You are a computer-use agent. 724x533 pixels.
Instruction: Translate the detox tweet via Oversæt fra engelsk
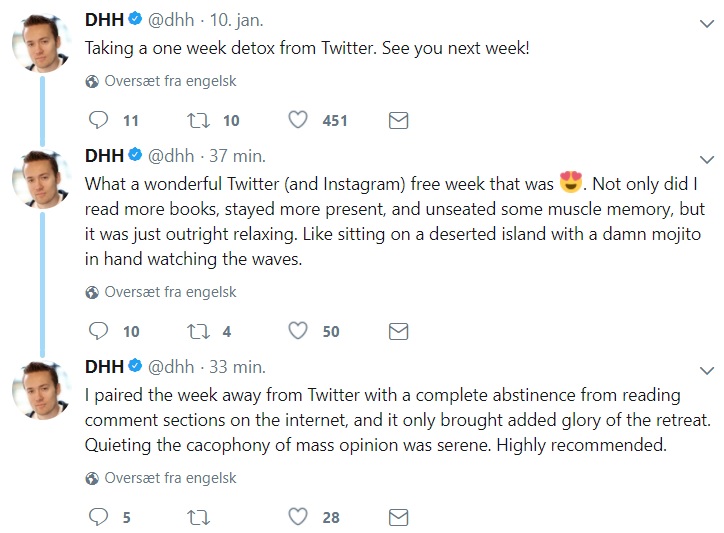(170, 82)
